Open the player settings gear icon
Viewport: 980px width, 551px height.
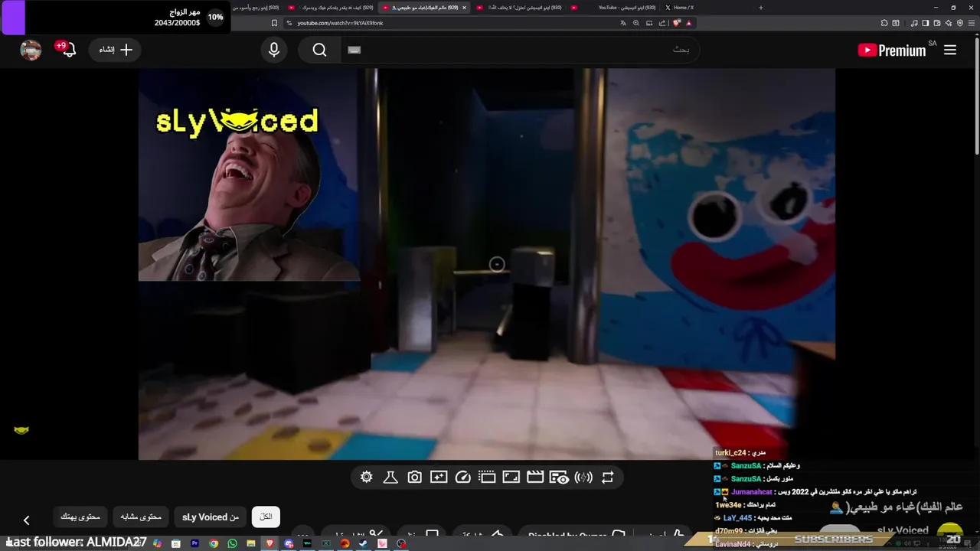[366, 477]
